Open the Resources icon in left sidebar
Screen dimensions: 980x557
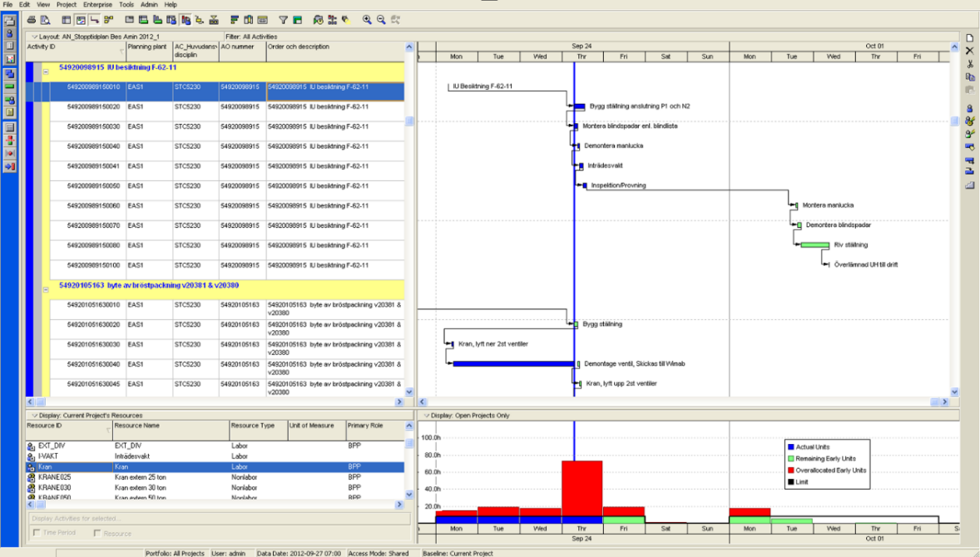click(10, 33)
